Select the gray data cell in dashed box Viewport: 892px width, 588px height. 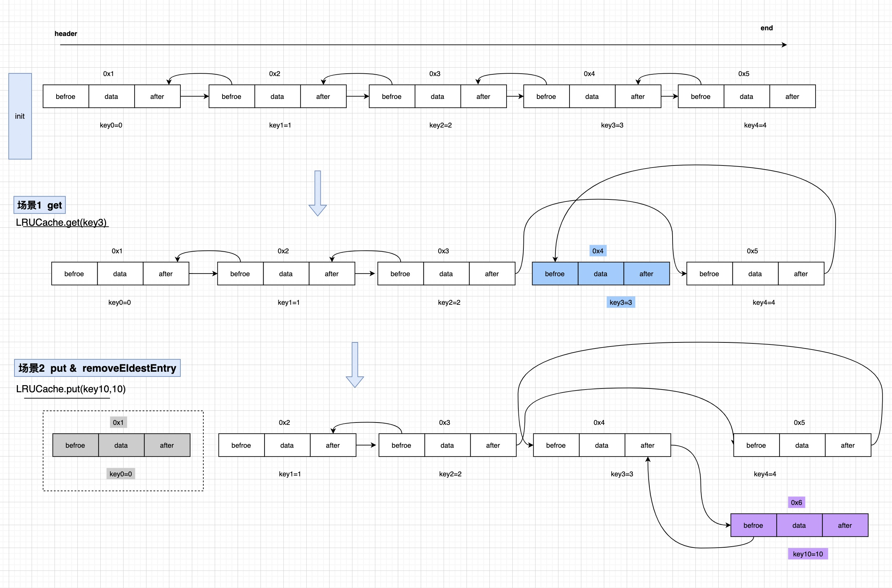(x=121, y=445)
